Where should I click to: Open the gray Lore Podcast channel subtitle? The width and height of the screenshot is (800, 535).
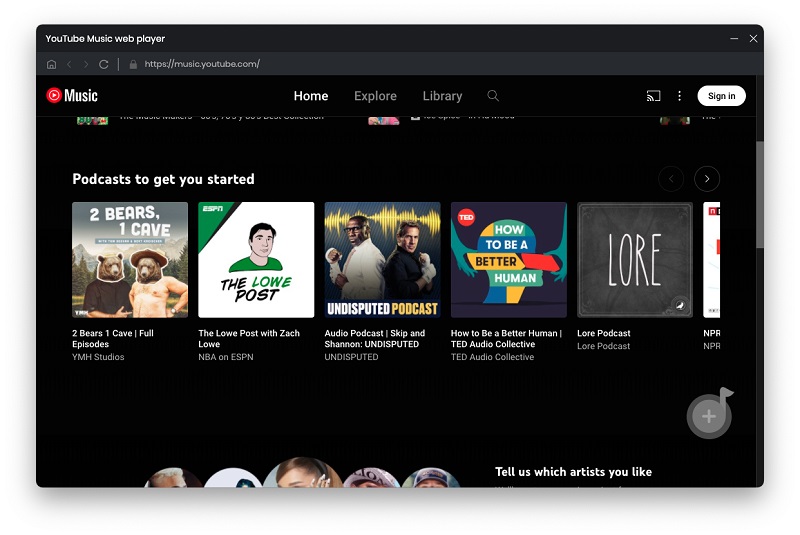click(x=604, y=346)
